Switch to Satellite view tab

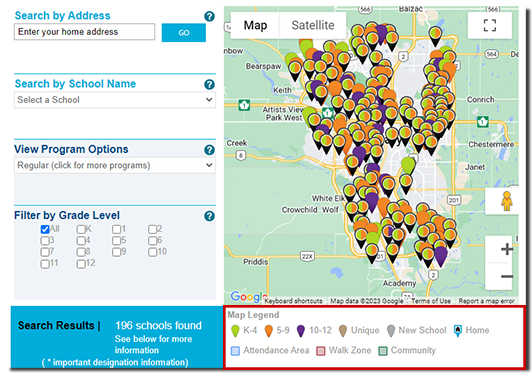pos(313,25)
